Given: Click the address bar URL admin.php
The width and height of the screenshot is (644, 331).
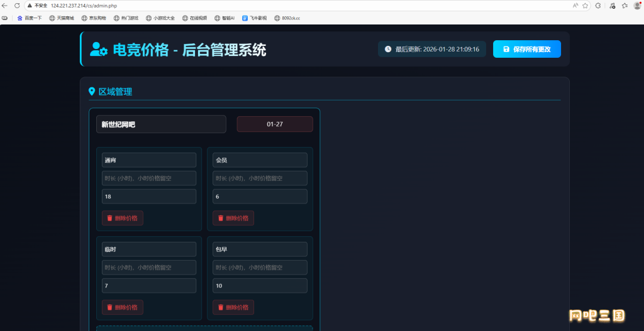Looking at the screenshot, I should pyautogui.click(x=84, y=6).
